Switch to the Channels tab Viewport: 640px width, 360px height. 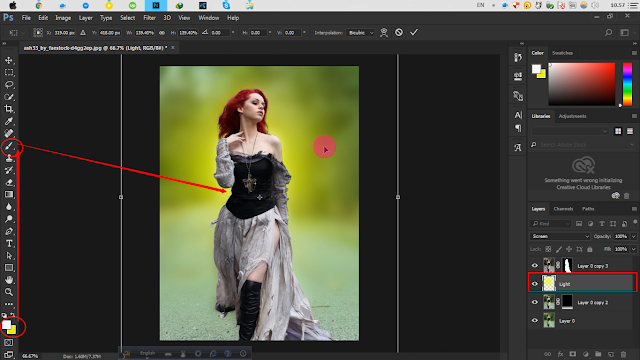coord(563,209)
